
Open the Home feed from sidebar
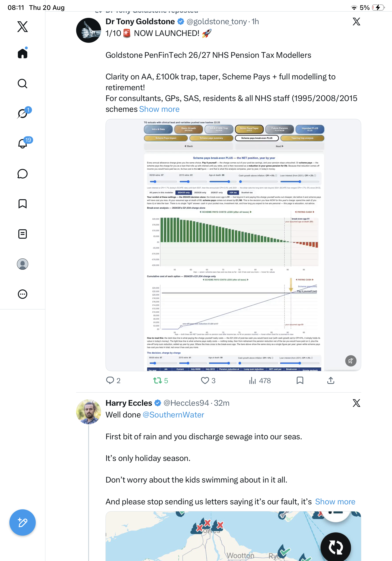point(23,53)
